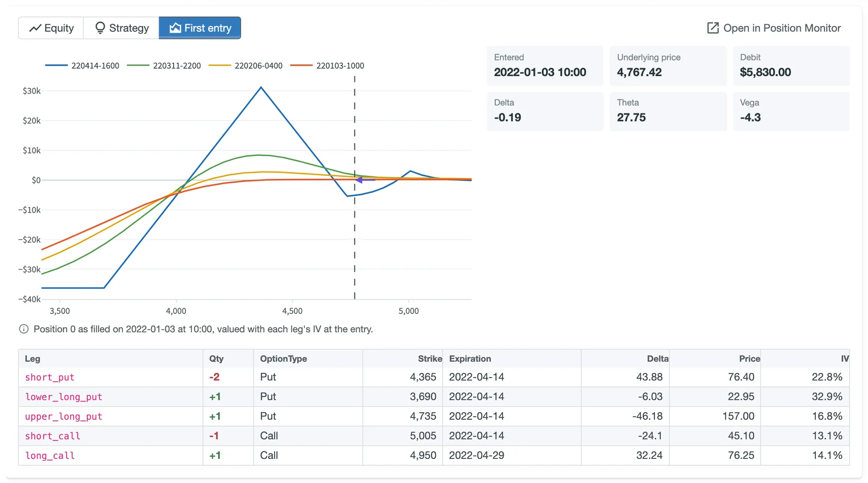Click the 76.25 price of long_call
This screenshot has height=483, width=868.
coord(741,455)
